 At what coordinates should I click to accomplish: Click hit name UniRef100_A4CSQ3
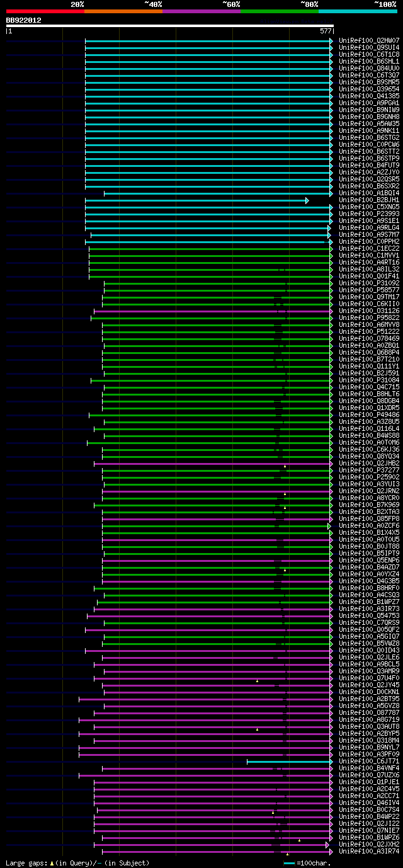click(x=369, y=595)
